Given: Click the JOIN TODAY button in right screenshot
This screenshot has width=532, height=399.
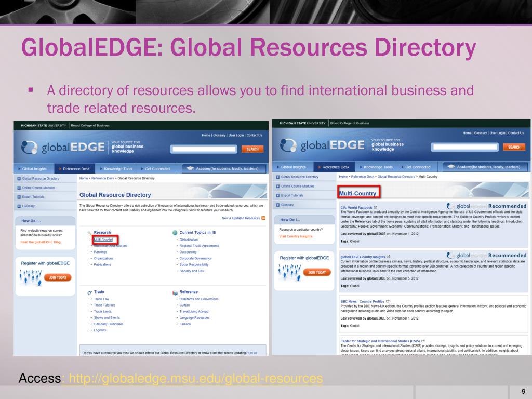Looking at the screenshot, I should (x=317, y=272).
